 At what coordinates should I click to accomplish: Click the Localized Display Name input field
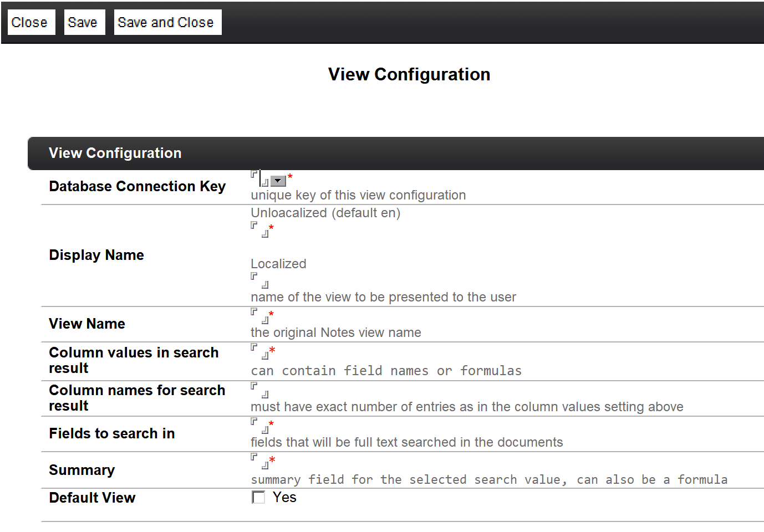[x=259, y=280]
